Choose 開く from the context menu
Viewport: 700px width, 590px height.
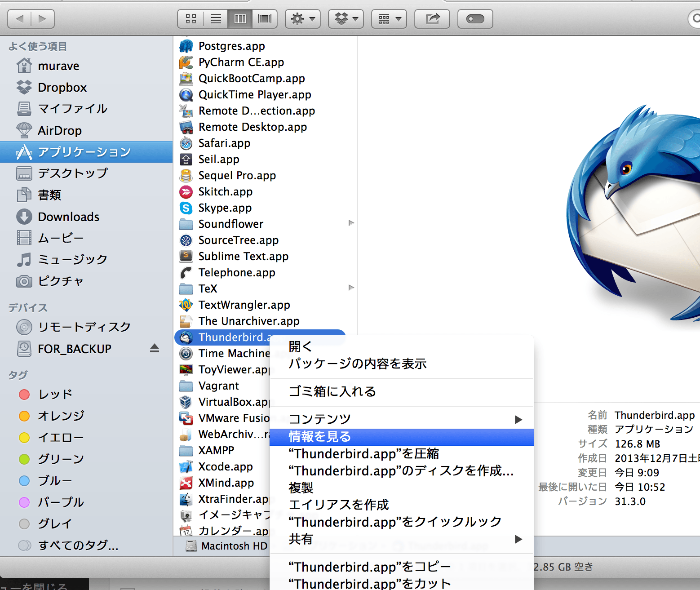point(402,346)
